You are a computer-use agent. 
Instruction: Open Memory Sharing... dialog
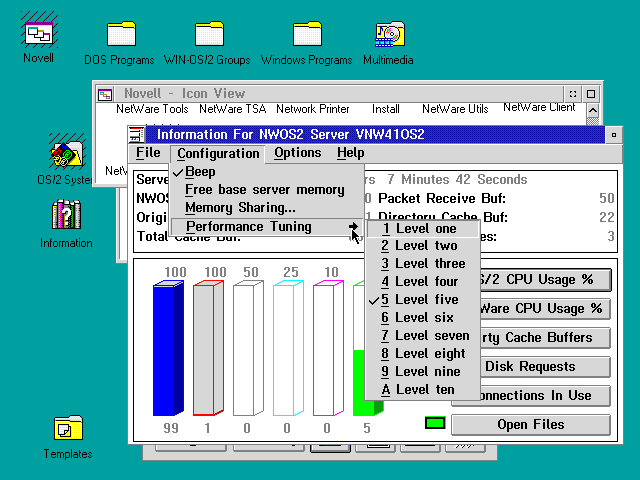(267, 208)
